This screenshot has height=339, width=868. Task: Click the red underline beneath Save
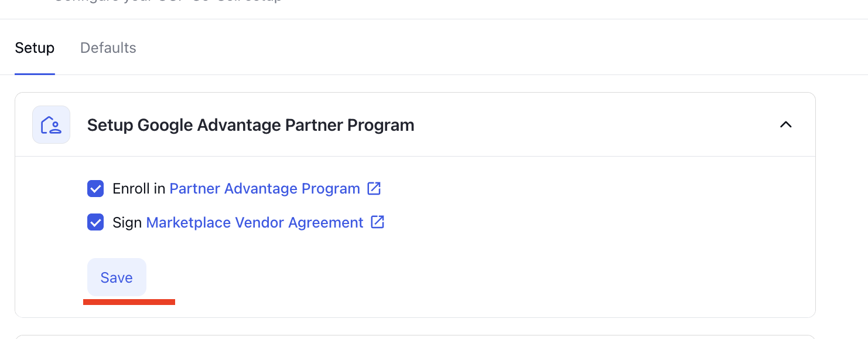click(x=129, y=302)
